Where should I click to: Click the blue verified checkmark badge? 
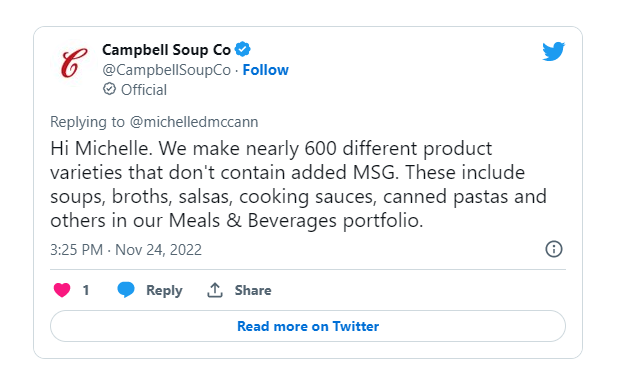[243, 49]
